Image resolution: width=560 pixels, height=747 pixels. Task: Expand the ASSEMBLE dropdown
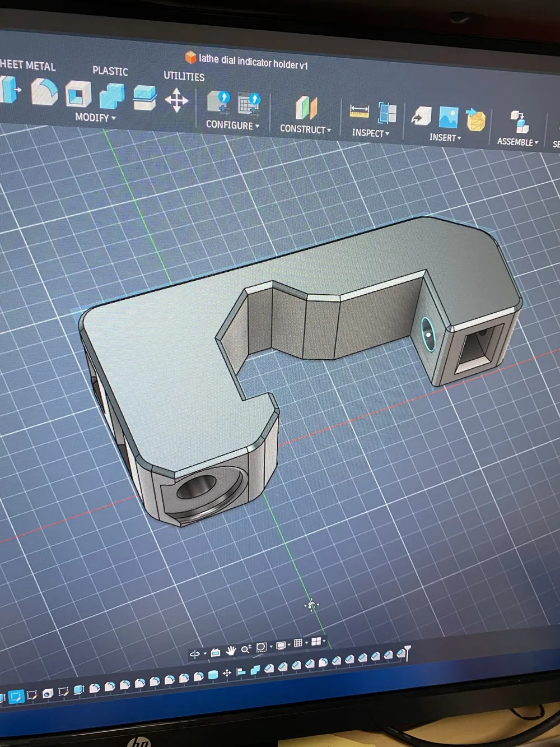[x=517, y=142]
